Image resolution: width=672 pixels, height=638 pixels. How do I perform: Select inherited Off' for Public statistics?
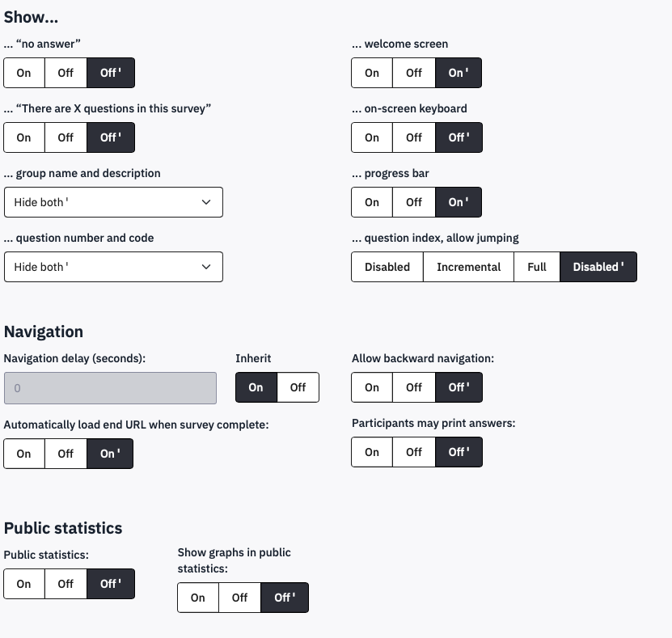pos(110,584)
